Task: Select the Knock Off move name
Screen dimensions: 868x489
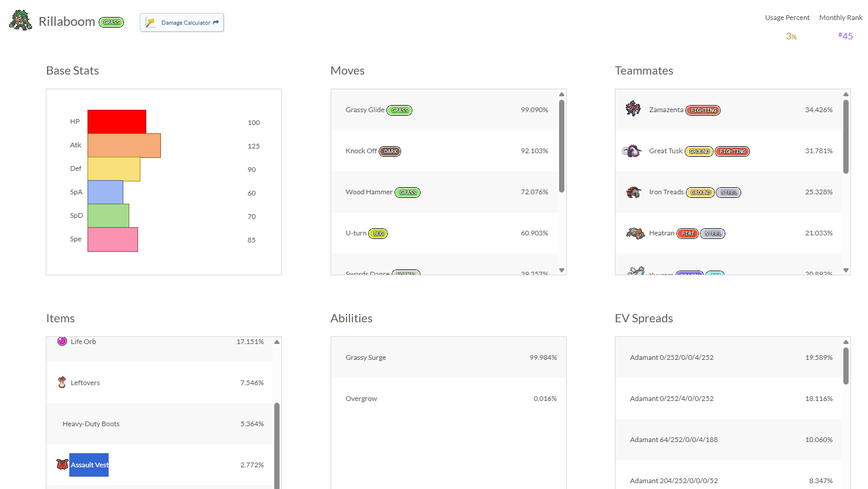Action: pos(361,151)
